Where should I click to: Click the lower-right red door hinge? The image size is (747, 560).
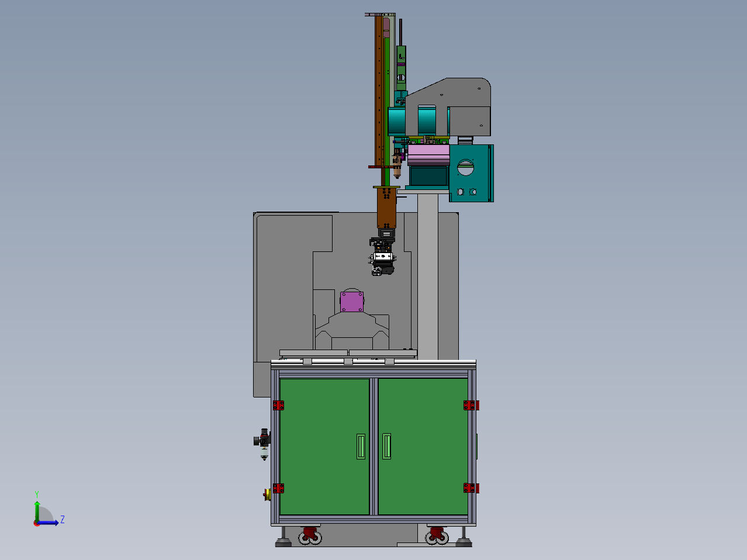(471, 488)
